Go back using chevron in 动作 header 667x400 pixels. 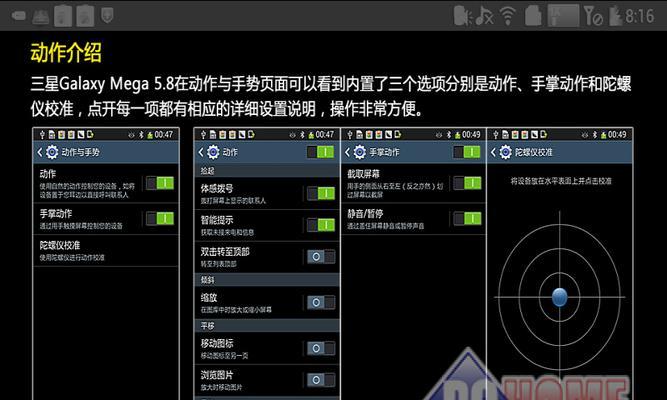201,152
